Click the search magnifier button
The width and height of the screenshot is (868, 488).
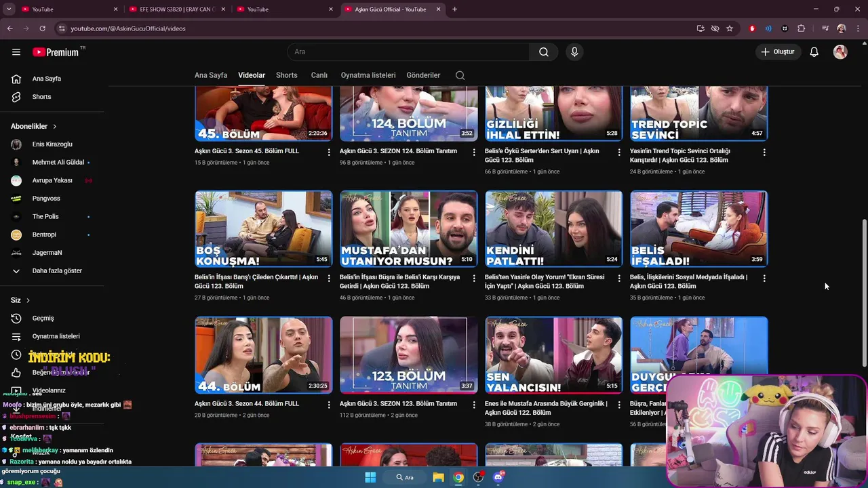(544, 52)
